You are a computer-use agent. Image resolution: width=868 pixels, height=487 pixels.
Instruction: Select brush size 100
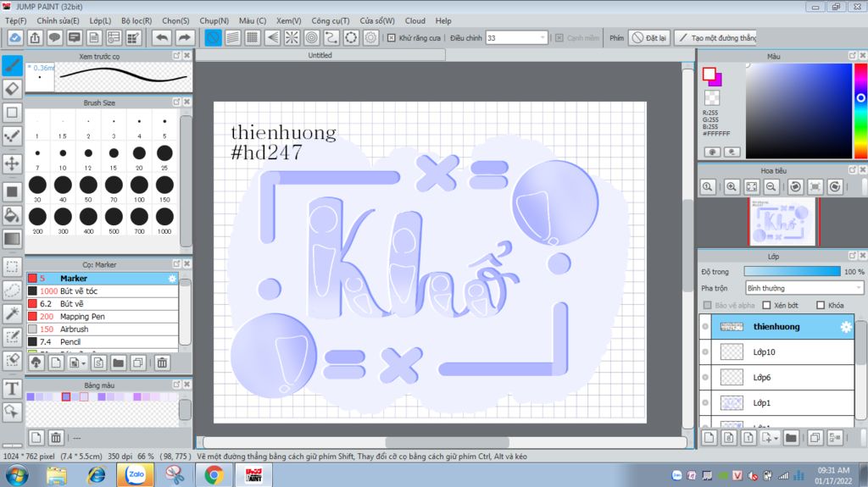[x=139, y=189]
